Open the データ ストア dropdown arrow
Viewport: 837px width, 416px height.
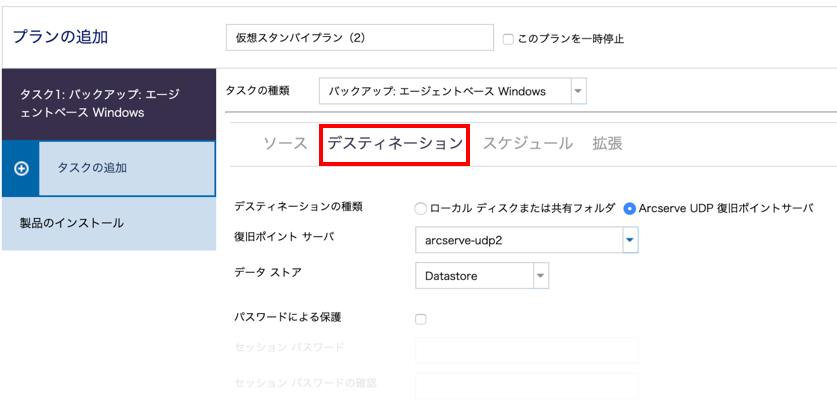(541, 276)
